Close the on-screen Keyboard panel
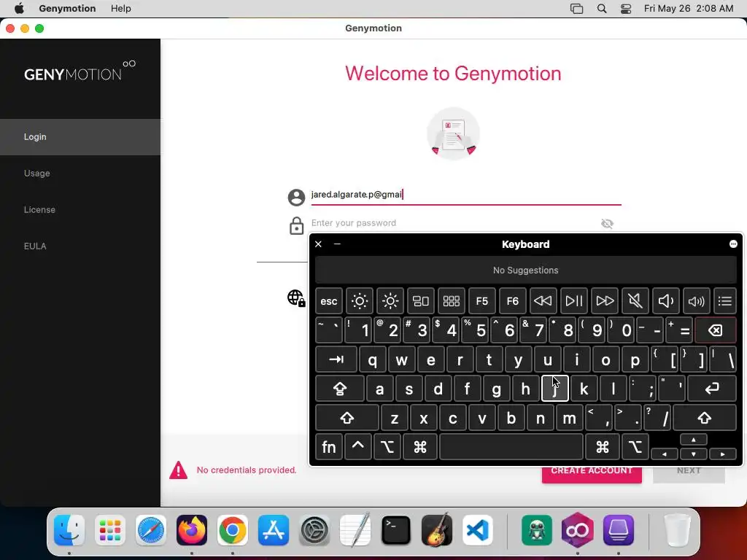This screenshot has height=560, width=747. pos(318,244)
